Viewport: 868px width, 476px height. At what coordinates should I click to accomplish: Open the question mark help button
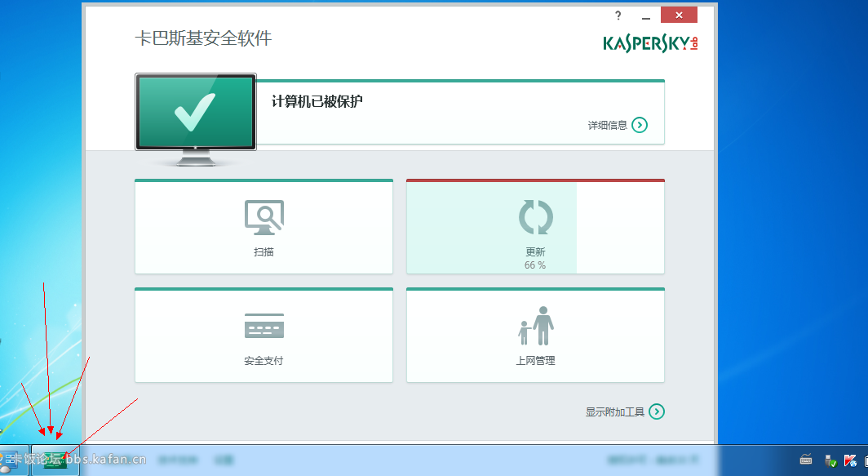(618, 16)
